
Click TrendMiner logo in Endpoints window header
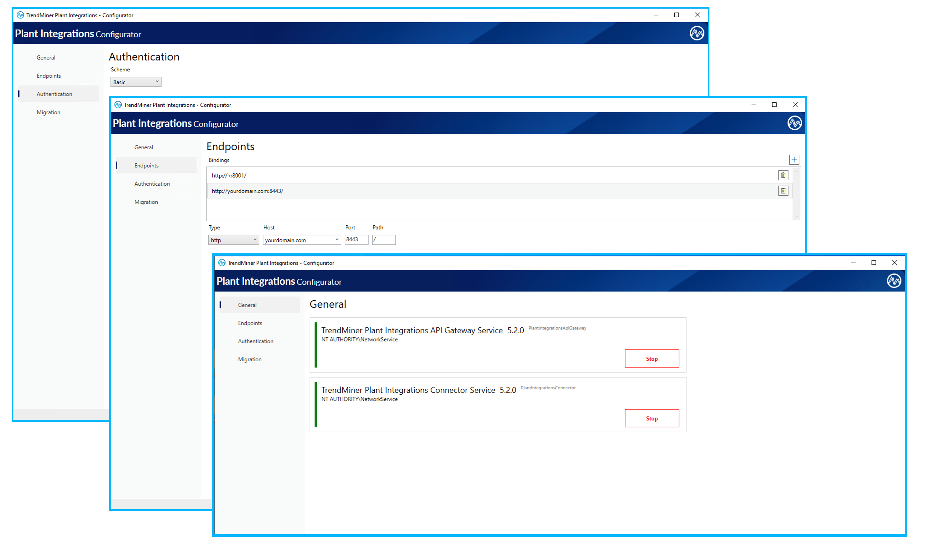794,123
